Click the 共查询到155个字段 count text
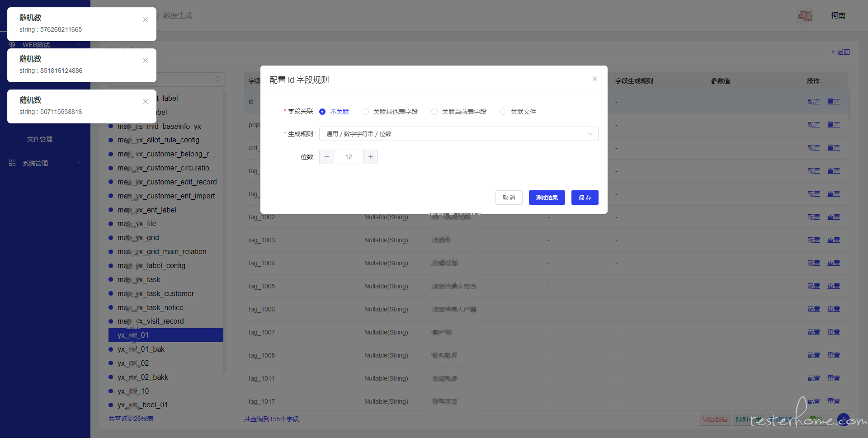Viewport: 868px width, 438px height. pos(272,419)
